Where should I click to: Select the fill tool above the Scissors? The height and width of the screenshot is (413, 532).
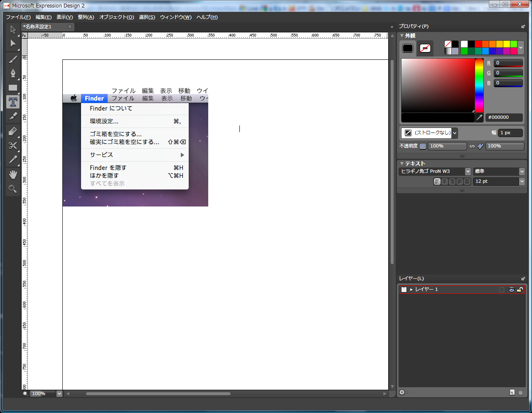point(13,131)
